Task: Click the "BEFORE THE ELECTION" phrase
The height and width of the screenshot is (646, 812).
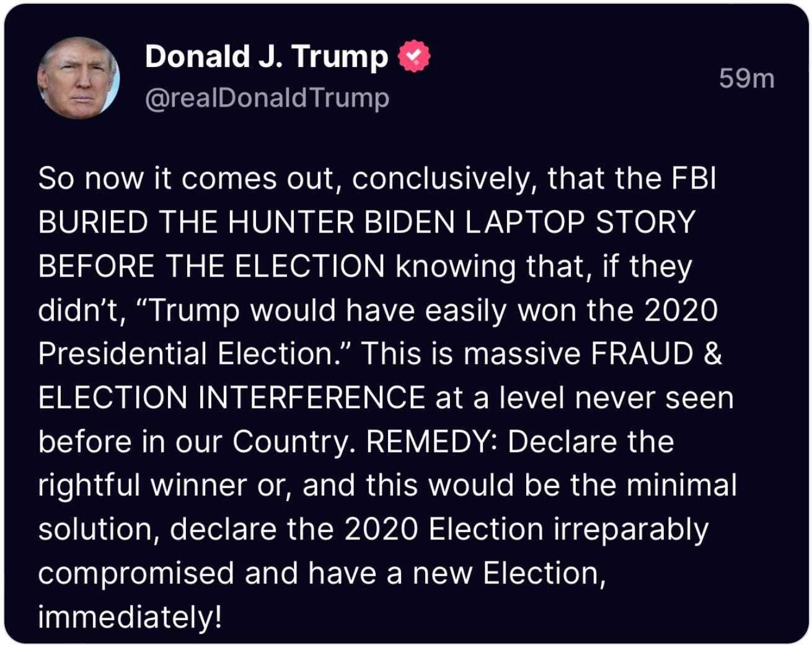Action: (211, 267)
